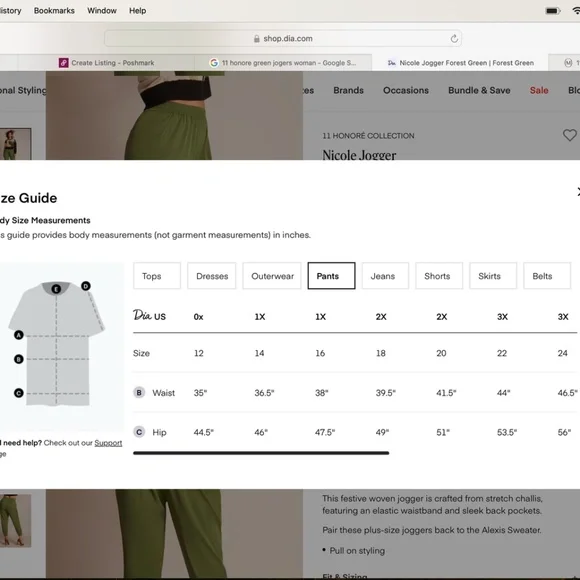Click the size 18 cell in table

point(381,353)
